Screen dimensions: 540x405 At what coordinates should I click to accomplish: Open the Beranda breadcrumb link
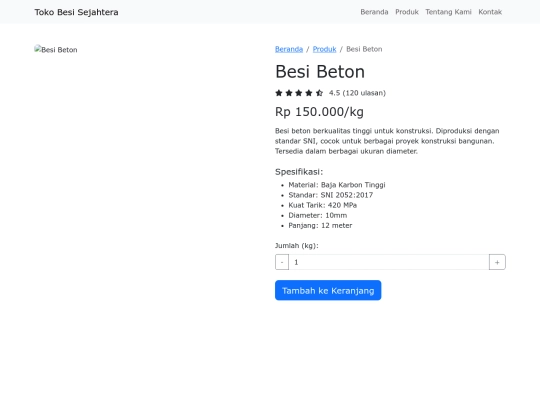(x=289, y=49)
